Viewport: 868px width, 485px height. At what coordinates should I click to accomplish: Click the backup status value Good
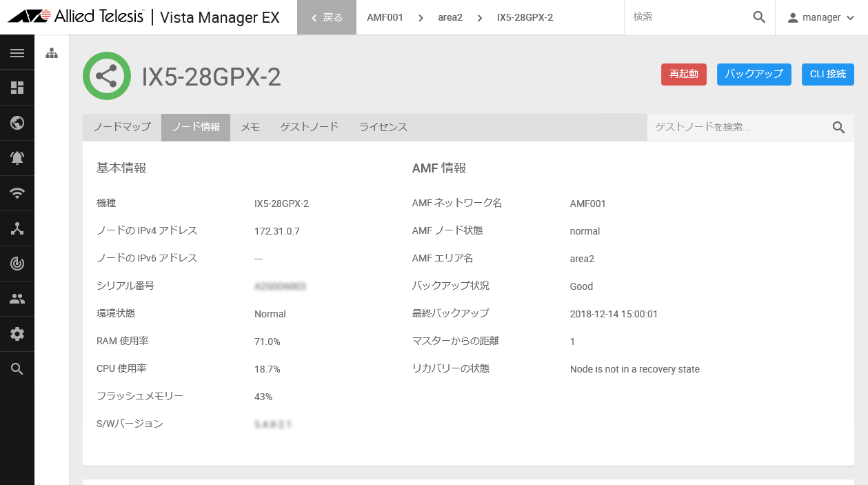pyautogui.click(x=581, y=286)
